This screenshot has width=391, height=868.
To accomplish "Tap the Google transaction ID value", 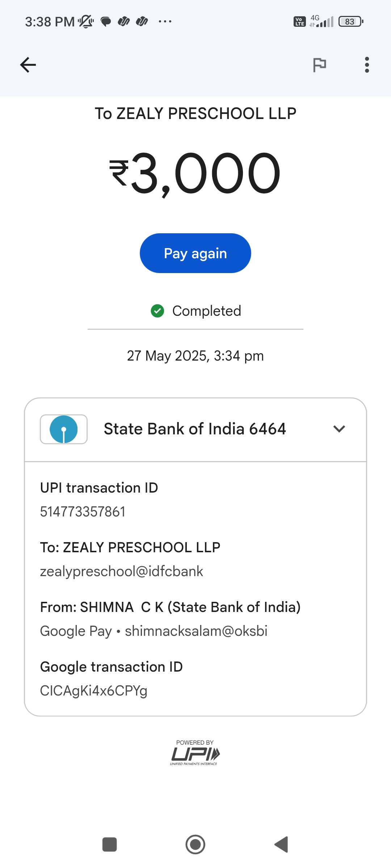I will tap(94, 691).
